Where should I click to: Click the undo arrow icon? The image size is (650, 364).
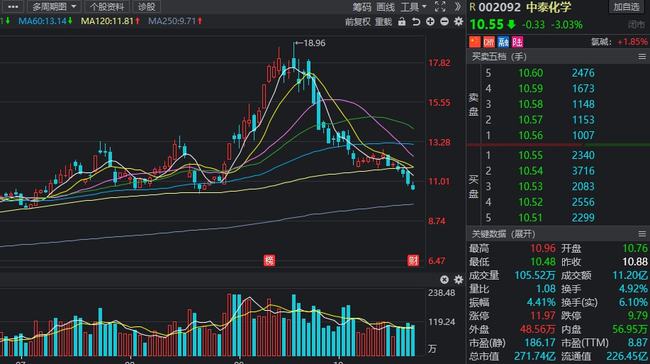click(416, 22)
